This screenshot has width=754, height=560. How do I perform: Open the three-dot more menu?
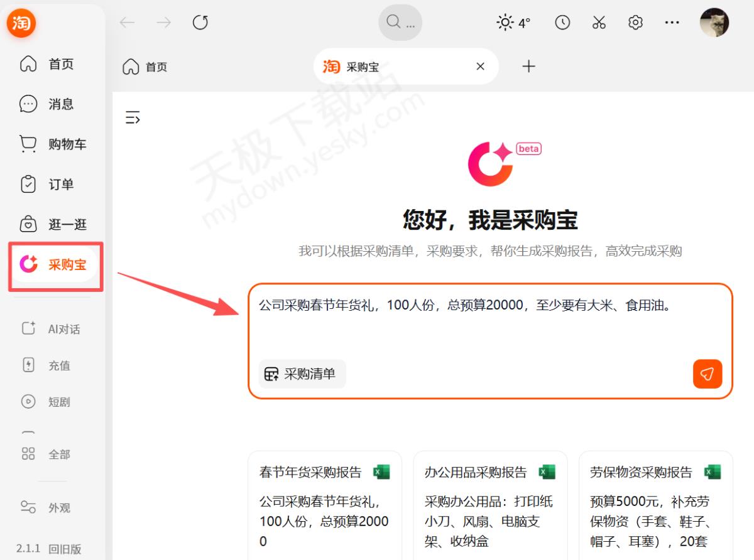[672, 23]
